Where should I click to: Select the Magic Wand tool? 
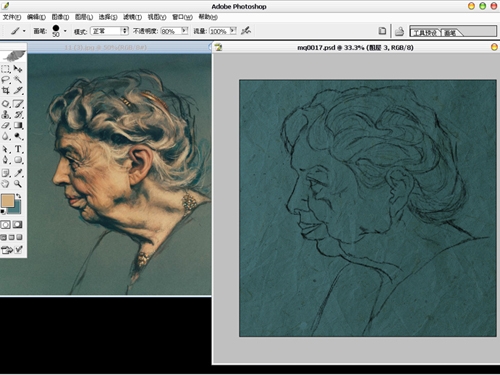(x=18, y=80)
